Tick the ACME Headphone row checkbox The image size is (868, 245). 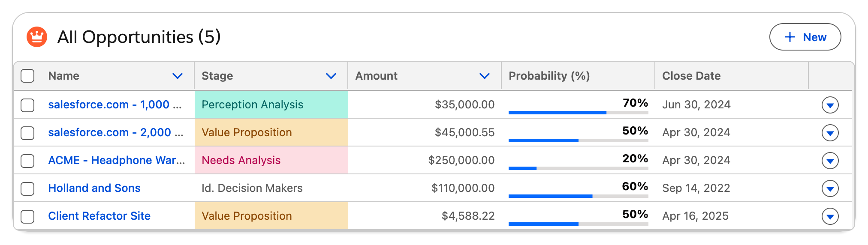pyautogui.click(x=28, y=161)
